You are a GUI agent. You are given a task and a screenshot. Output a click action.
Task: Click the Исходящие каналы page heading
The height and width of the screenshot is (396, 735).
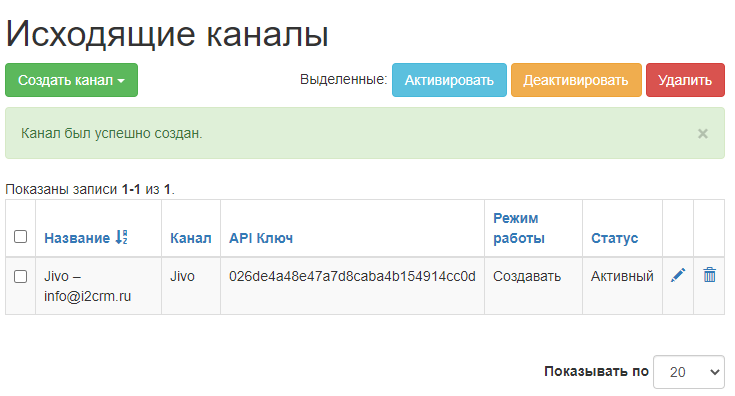167,34
